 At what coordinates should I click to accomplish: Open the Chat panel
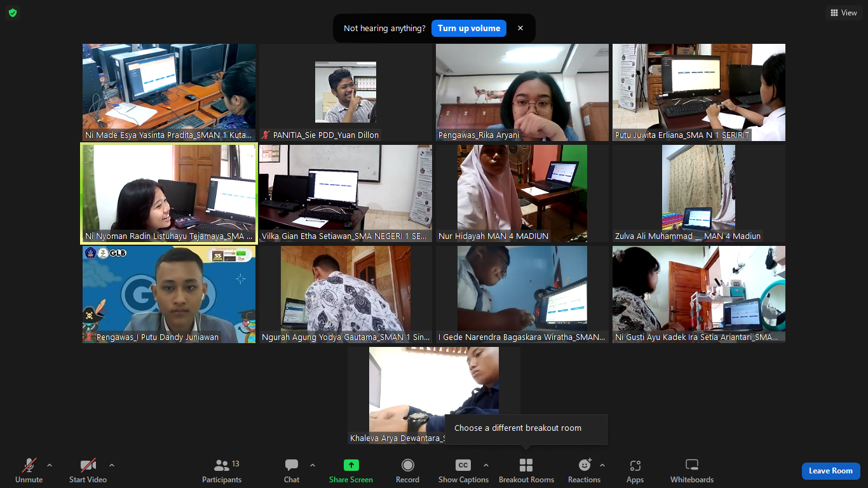[x=292, y=466]
